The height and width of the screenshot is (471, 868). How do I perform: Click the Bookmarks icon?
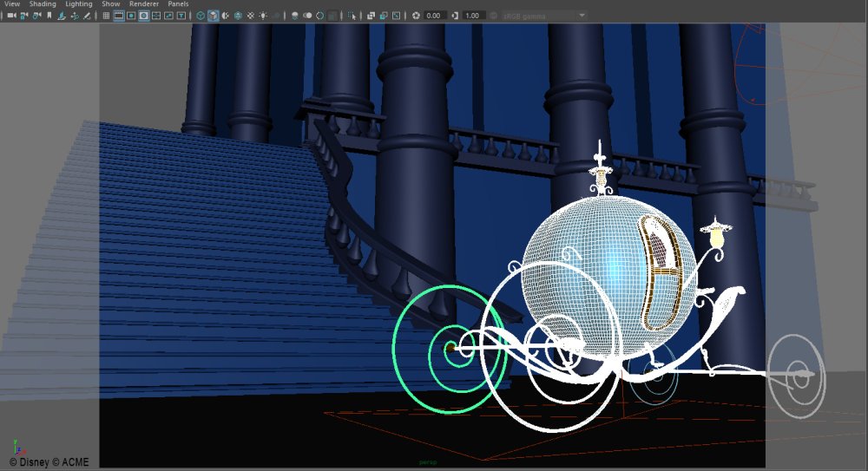point(49,16)
